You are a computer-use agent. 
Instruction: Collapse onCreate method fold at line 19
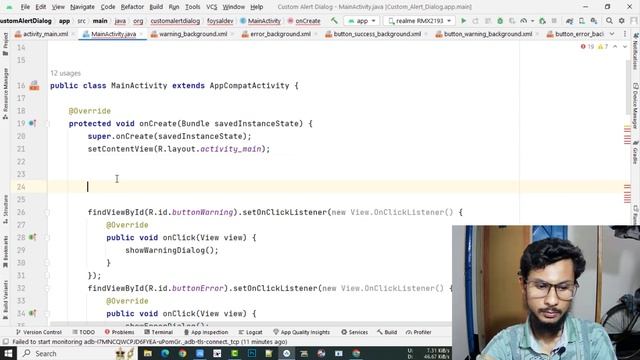pyautogui.click(x=47, y=123)
